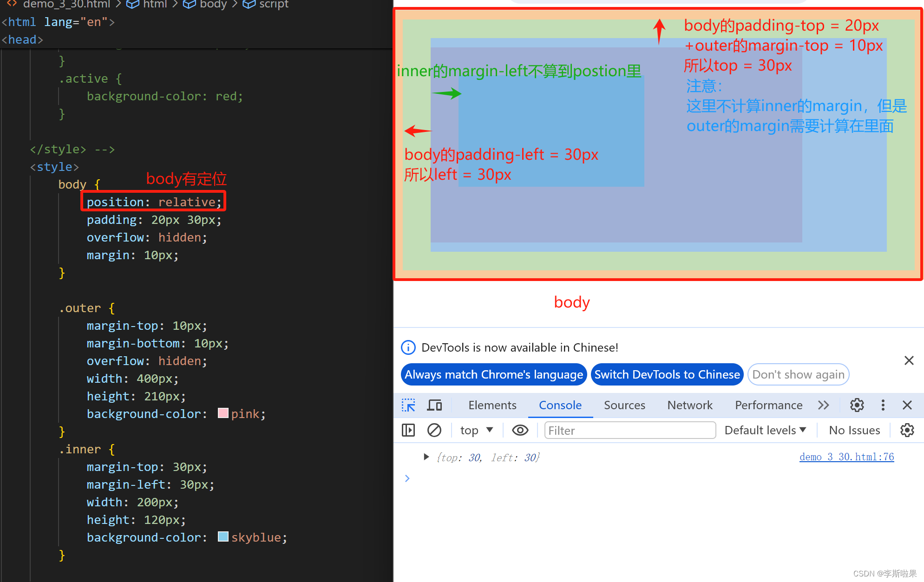Click the clear console icon
924x582 pixels.
(434, 430)
